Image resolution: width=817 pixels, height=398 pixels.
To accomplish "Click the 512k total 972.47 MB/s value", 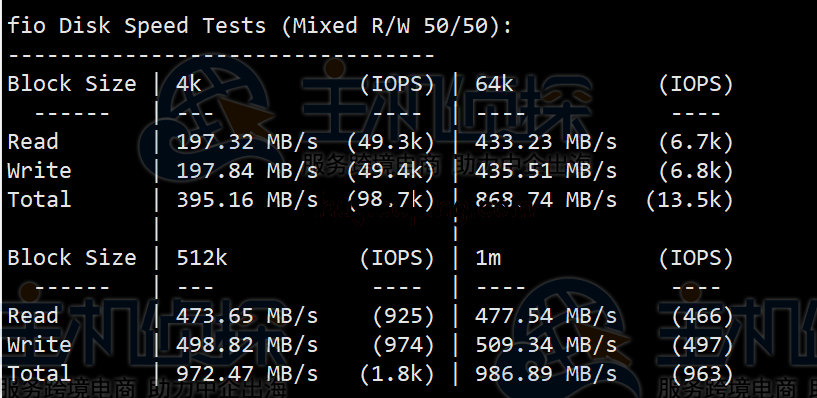I will pyautogui.click(x=247, y=374).
